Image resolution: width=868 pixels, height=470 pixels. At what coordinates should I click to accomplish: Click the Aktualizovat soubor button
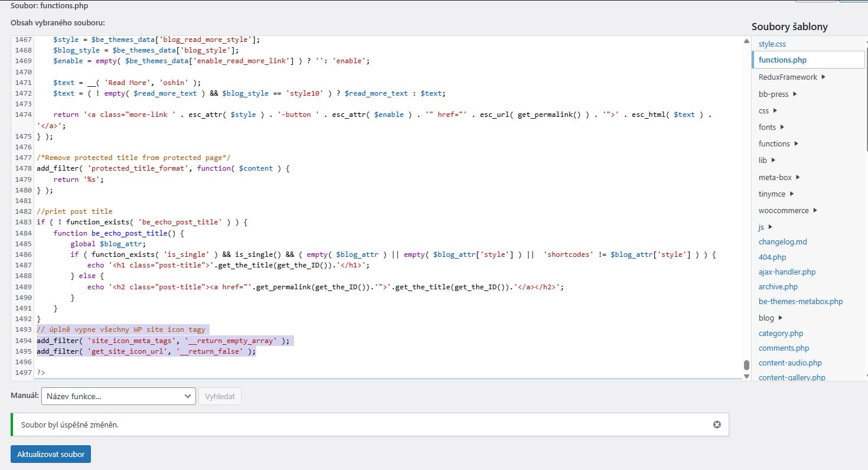point(51,454)
